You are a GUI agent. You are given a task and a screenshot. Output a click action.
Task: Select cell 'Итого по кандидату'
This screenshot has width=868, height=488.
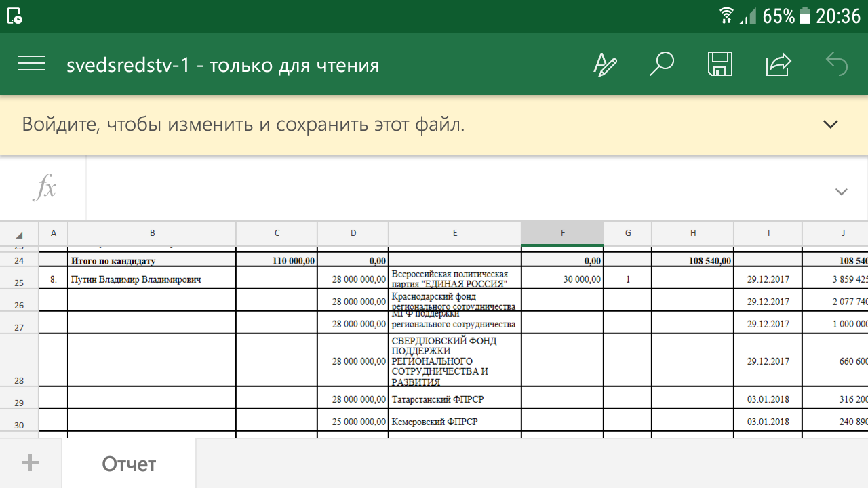pyautogui.click(x=152, y=260)
